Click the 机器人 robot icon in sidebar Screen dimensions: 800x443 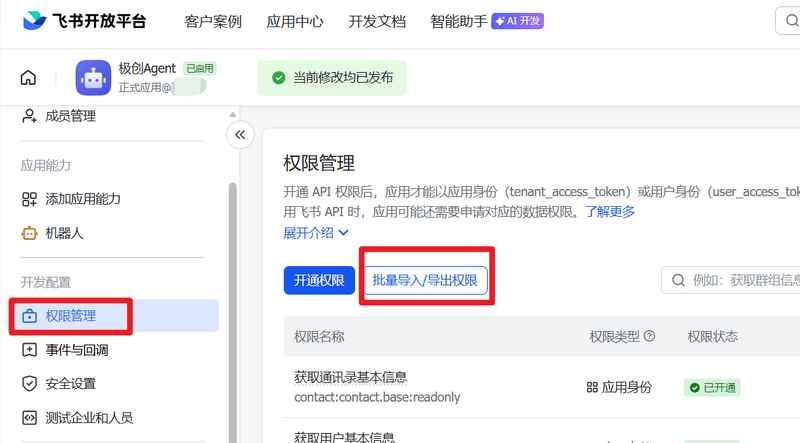click(x=29, y=233)
